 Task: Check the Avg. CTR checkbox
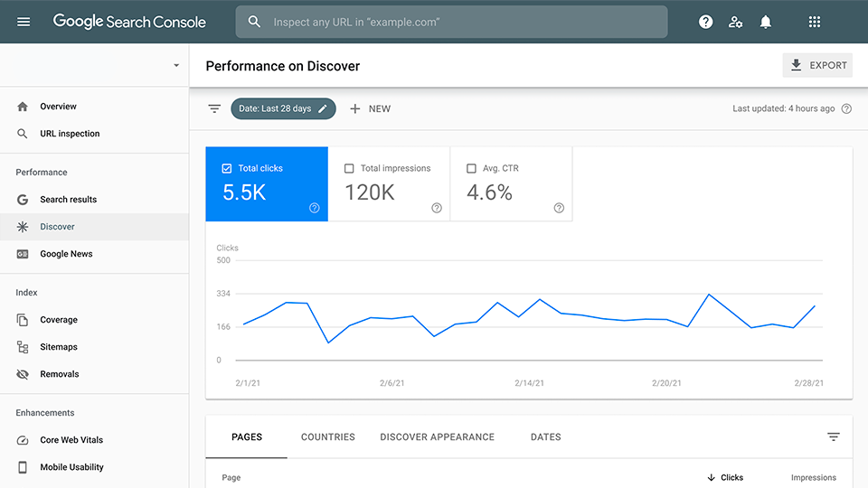tap(471, 168)
